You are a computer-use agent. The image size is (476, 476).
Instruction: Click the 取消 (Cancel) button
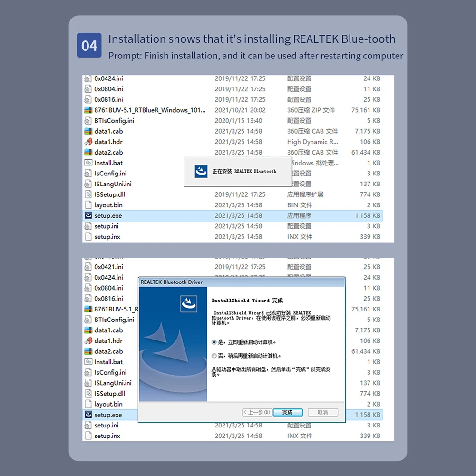(x=323, y=412)
